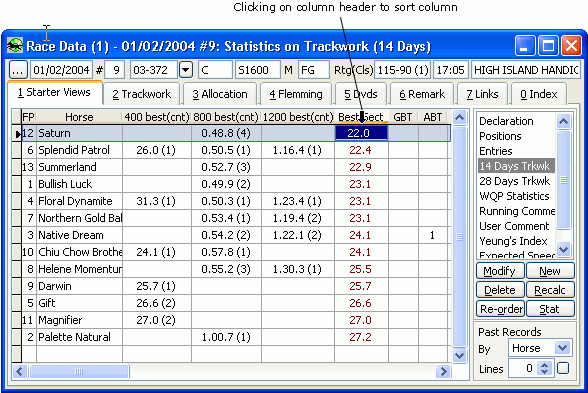The image size is (588, 393).
Task: Click the FG going field
Action: [314, 70]
